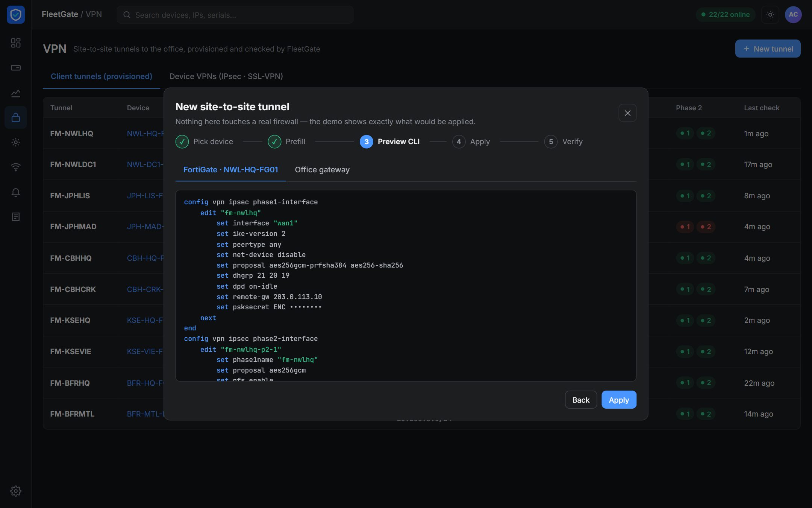
Task: Click the Phase 2 column header
Action: [689, 108]
